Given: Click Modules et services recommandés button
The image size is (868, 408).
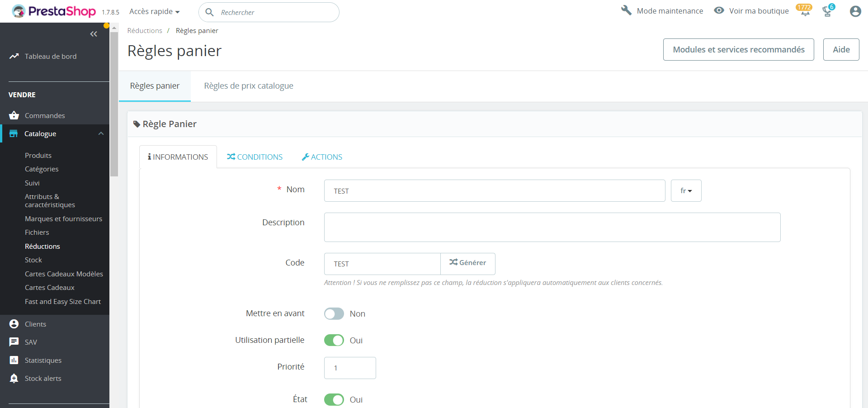Looking at the screenshot, I should [738, 49].
